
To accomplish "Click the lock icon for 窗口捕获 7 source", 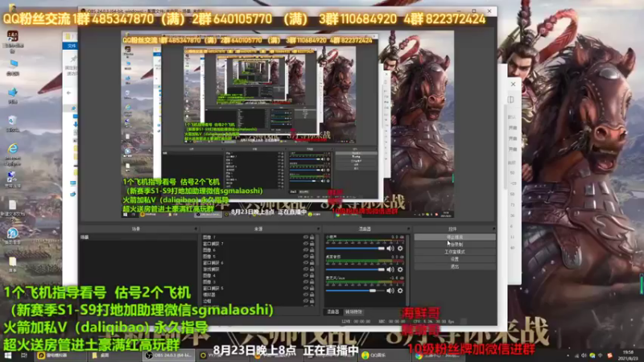I will [312, 244].
